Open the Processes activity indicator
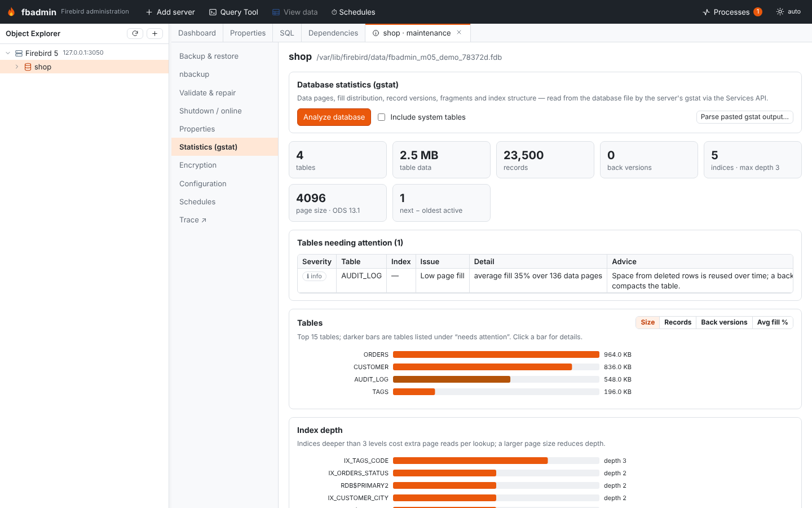This screenshot has height=508, width=812. [x=732, y=12]
